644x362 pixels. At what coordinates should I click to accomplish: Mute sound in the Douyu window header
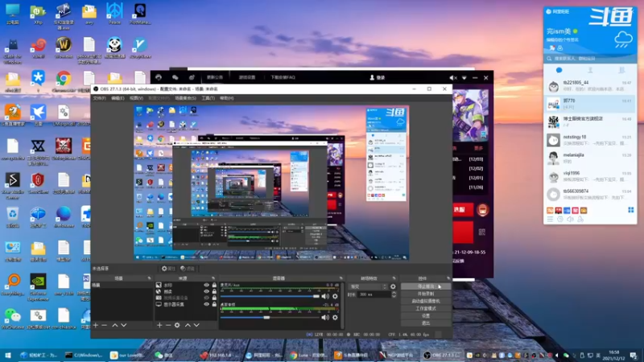pos(452,77)
